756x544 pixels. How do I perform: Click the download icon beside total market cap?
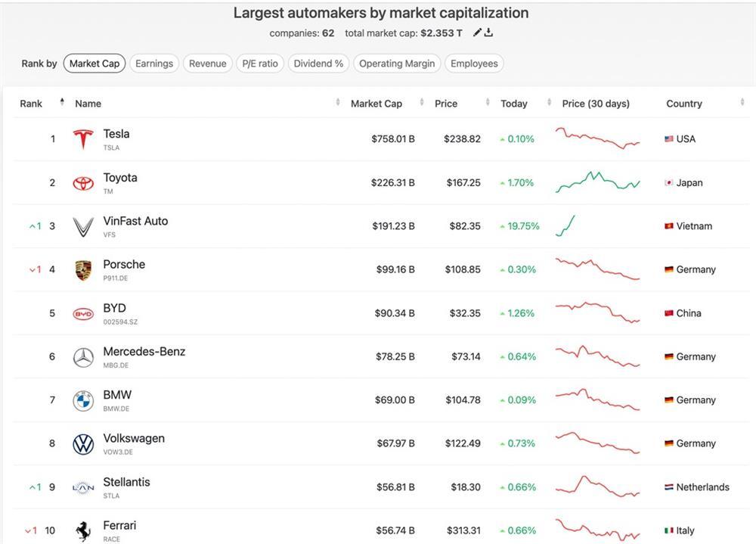[489, 33]
